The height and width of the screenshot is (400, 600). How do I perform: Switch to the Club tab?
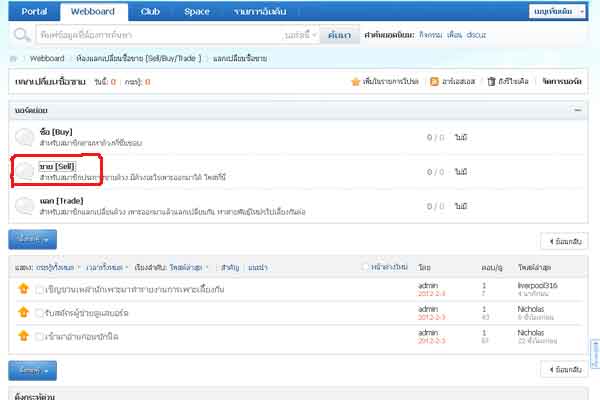149,12
